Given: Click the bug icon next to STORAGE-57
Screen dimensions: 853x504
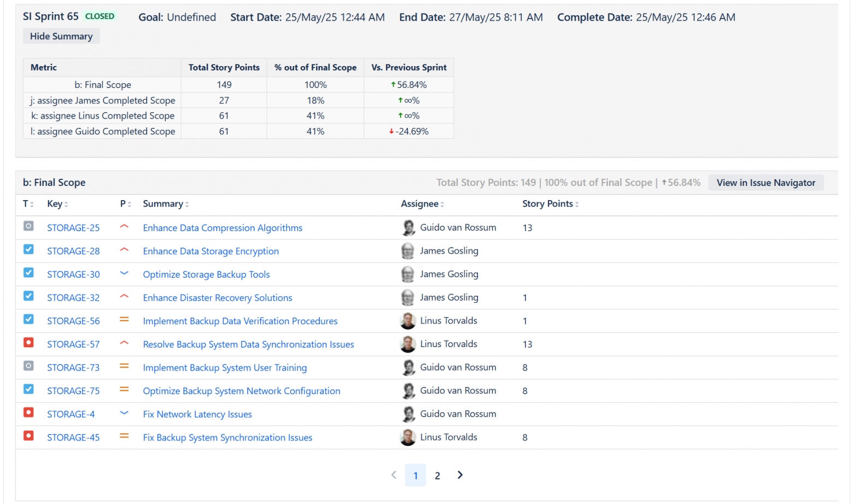Looking at the screenshot, I should [29, 343].
